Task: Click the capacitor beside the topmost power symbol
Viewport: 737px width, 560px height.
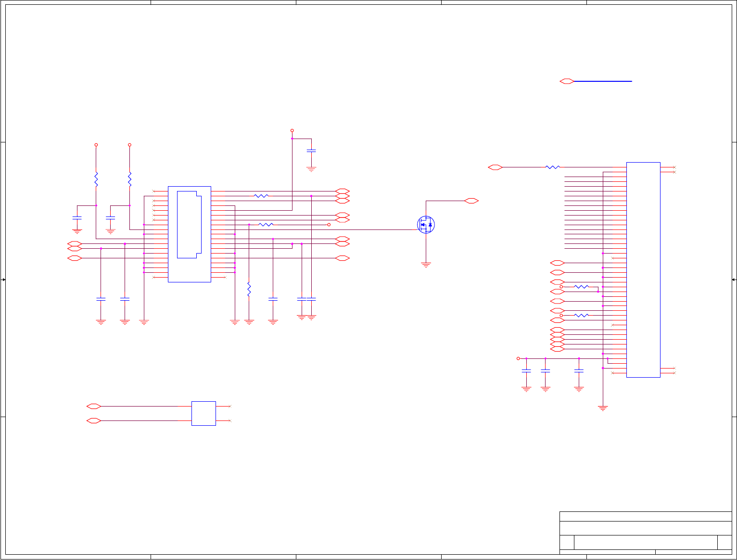Action: [x=311, y=151]
